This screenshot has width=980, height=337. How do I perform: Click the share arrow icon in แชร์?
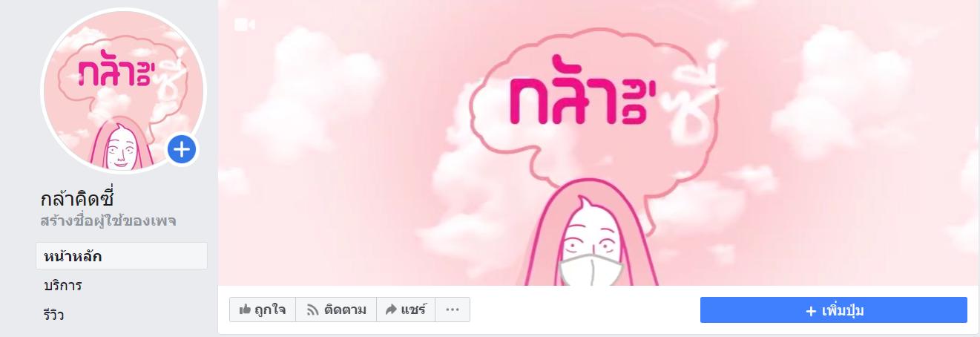[391, 310]
